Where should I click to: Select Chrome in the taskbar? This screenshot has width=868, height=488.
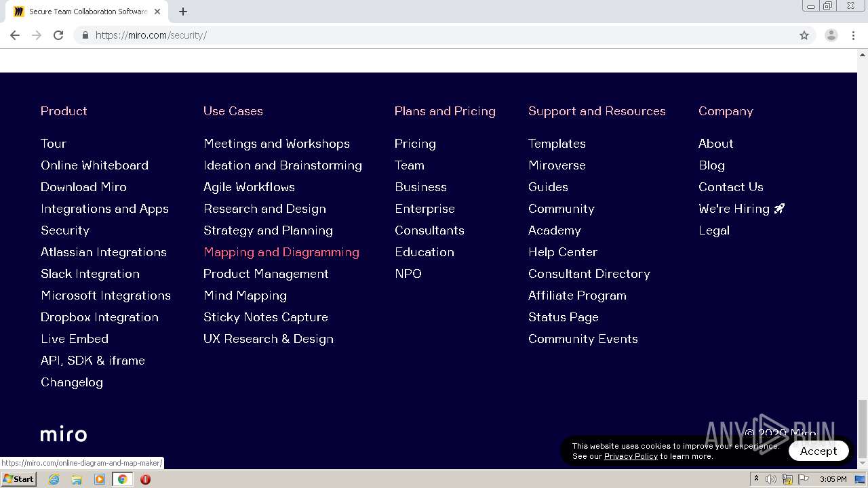(123, 479)
